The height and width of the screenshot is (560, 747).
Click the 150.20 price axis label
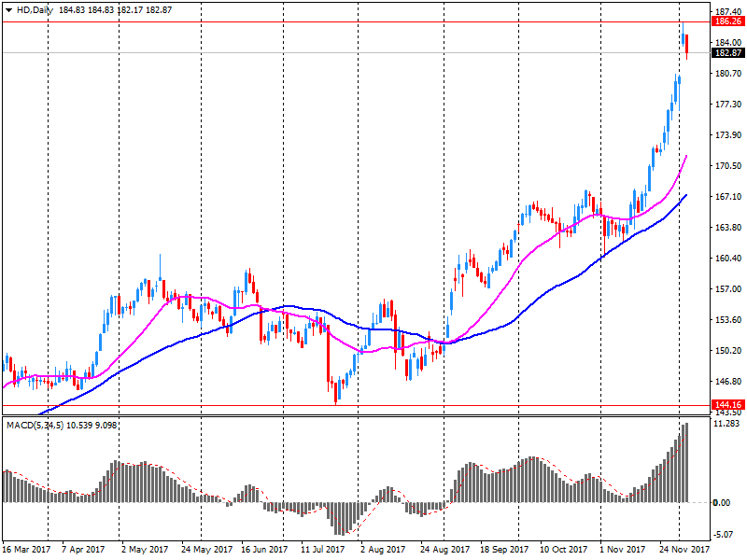tap(726, 351)
